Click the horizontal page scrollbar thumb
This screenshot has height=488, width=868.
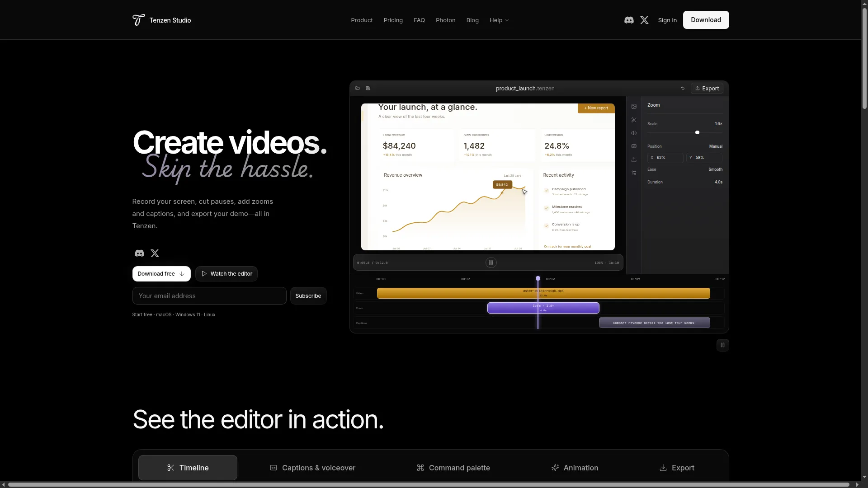[x=429, y=485]
